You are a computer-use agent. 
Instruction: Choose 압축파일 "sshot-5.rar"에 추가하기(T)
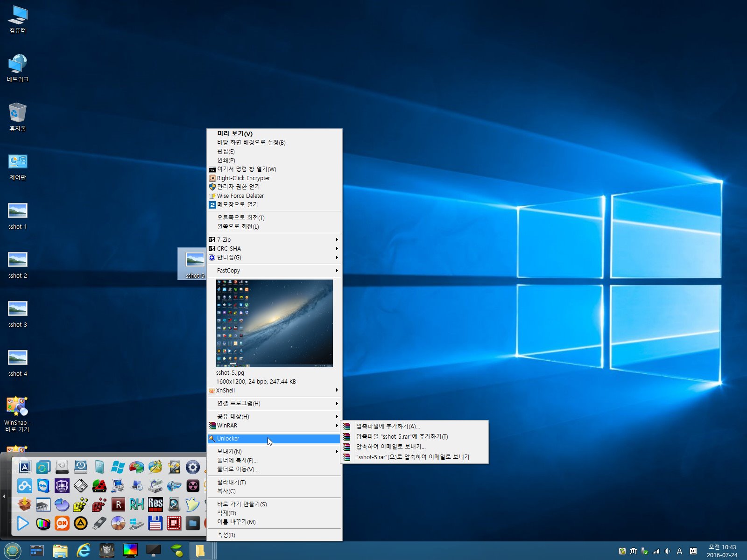(x=415, y=436)
